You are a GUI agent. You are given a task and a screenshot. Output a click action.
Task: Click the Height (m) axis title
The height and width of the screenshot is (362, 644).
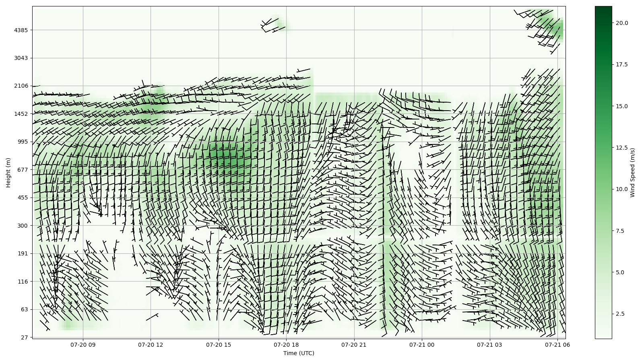(x=8, y=173)
